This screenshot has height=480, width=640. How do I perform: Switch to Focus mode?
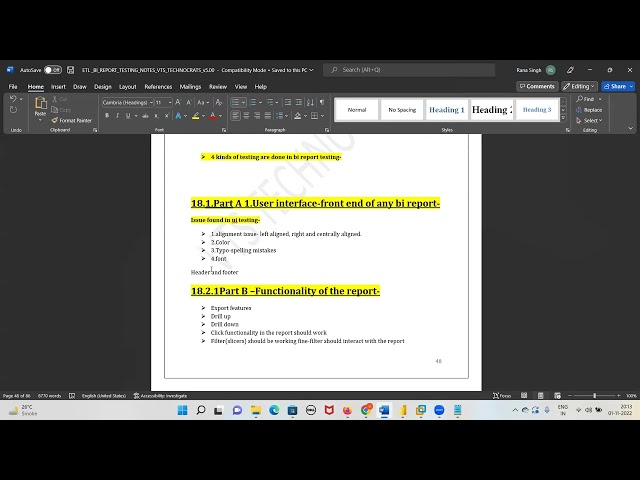pos(502,396)
